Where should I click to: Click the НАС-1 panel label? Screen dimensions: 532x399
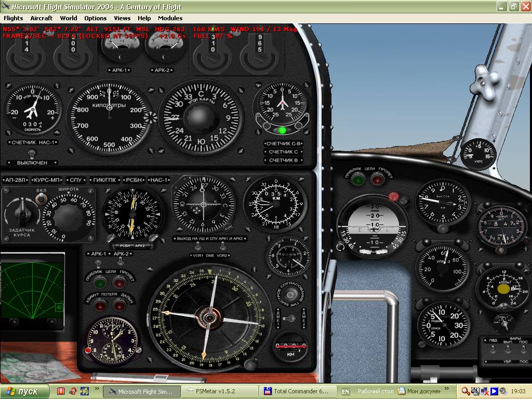click(159, 180)
